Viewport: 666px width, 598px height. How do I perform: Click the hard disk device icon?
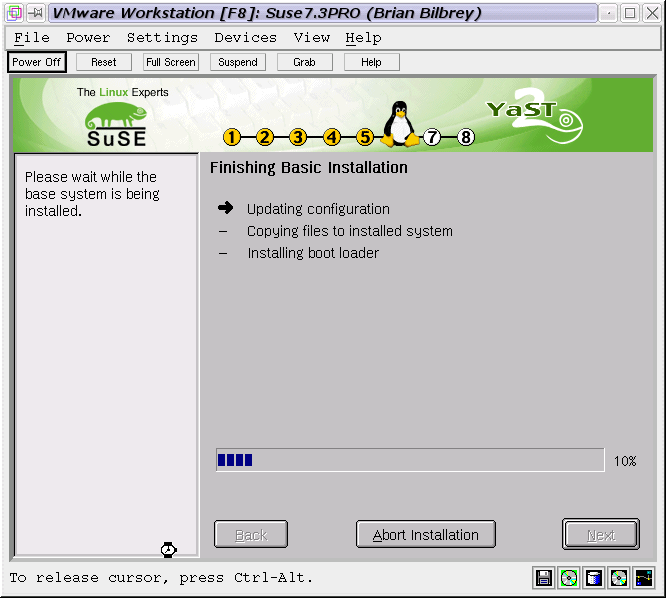coord(594,577)
